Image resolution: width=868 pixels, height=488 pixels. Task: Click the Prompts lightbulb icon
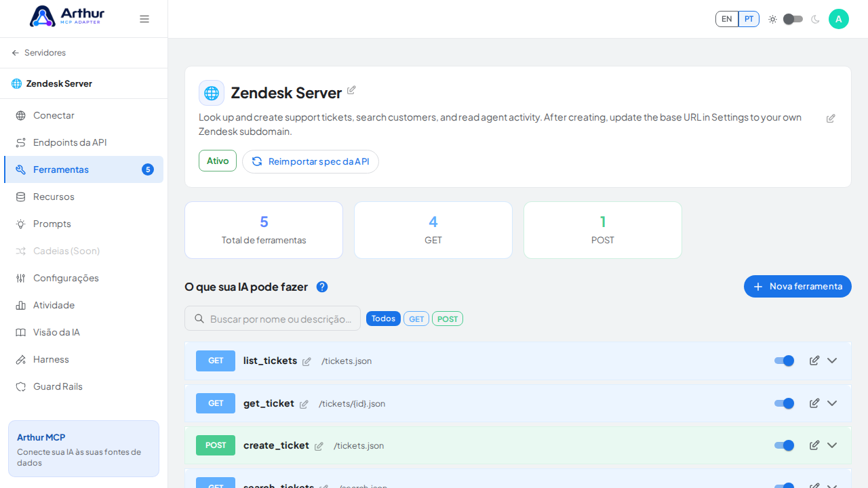coord(21,224)
